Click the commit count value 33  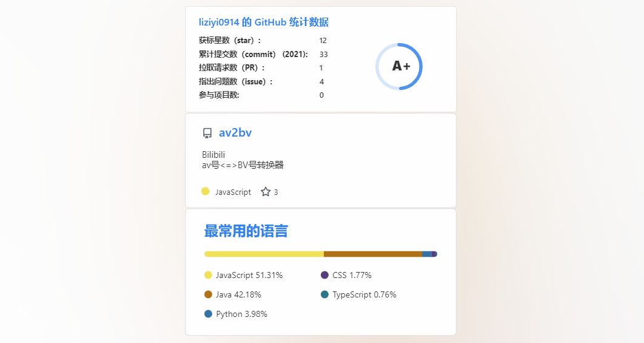324,54
